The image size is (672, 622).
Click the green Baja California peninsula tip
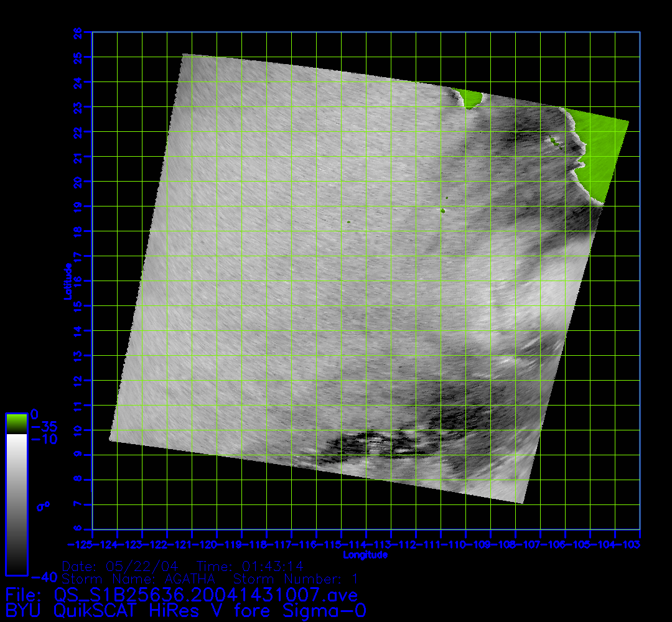coord(471,98)
